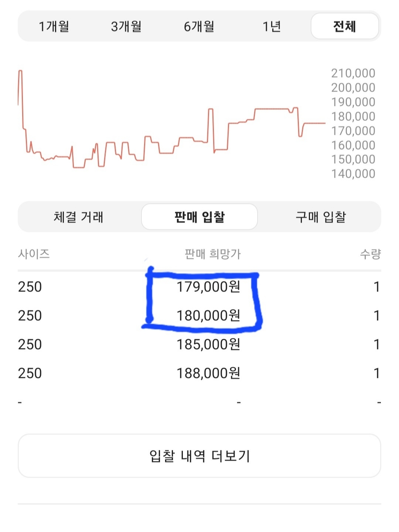The width and height of the screenshot is (399, 532).
Task: Switch chart to 3개월 range
Action: coord(126,26)
